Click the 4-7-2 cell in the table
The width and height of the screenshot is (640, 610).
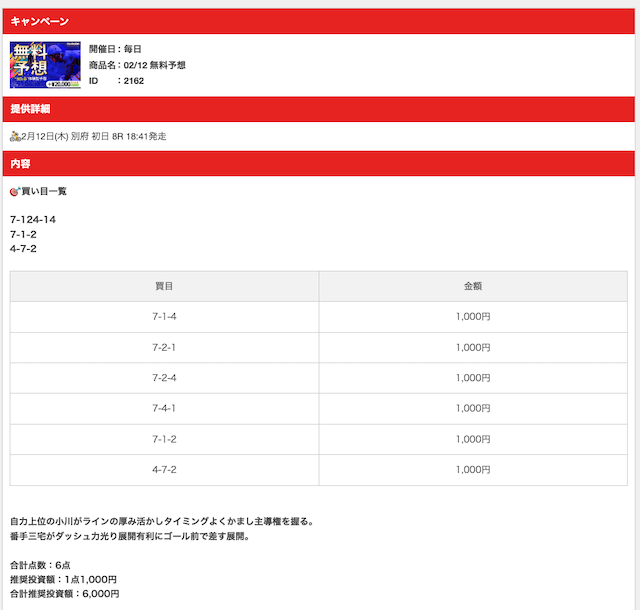click(165, 470)
